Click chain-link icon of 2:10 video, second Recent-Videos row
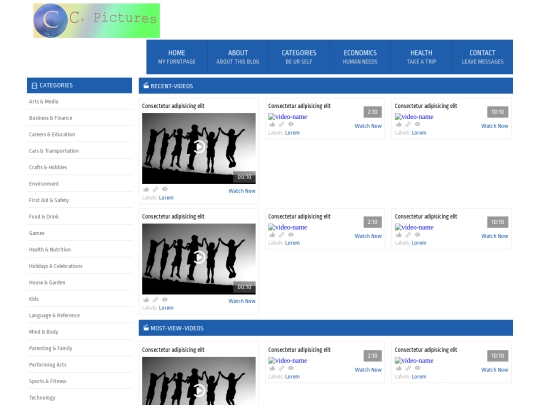 pyautogui.click(x=282, y=235)
